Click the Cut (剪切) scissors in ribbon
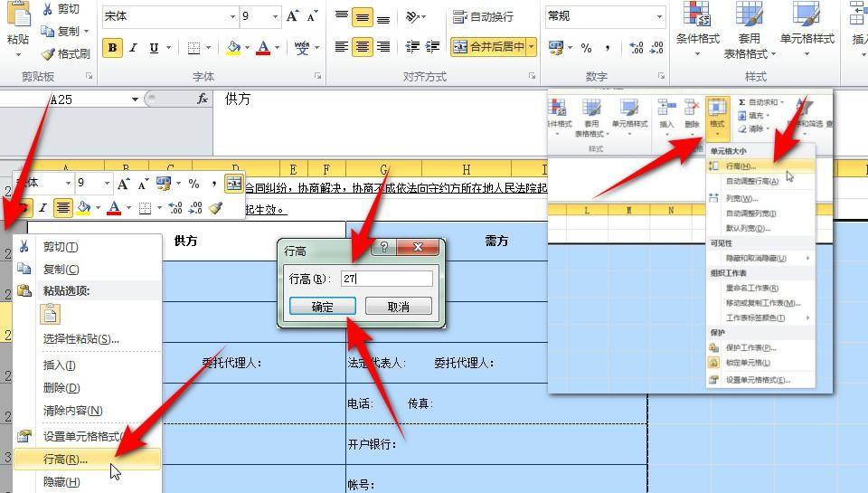 coord(48,9)
